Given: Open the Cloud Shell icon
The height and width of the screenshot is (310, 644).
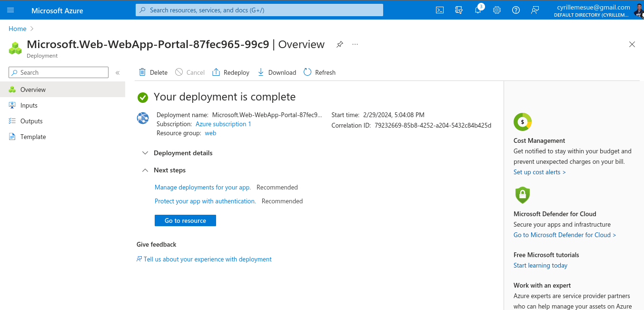Looking at the screenshot, I should [x=440, y=10].
